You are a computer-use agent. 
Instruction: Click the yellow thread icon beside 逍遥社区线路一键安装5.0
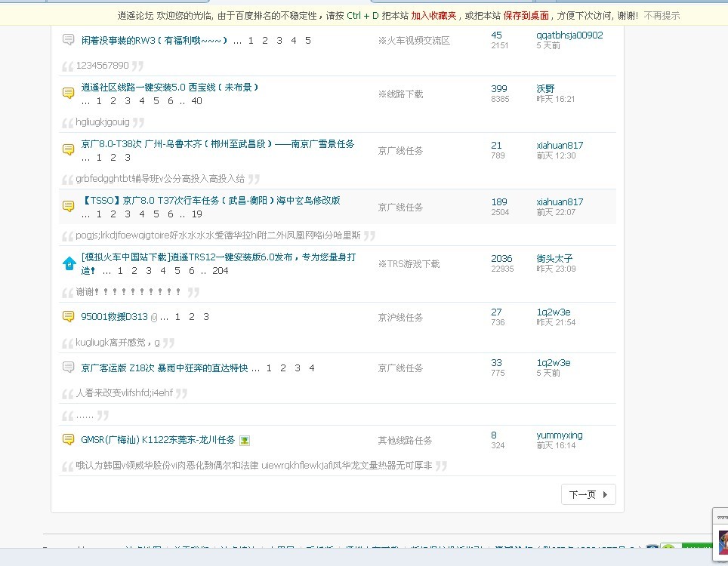pyautogui.click(x=69, y=94)
